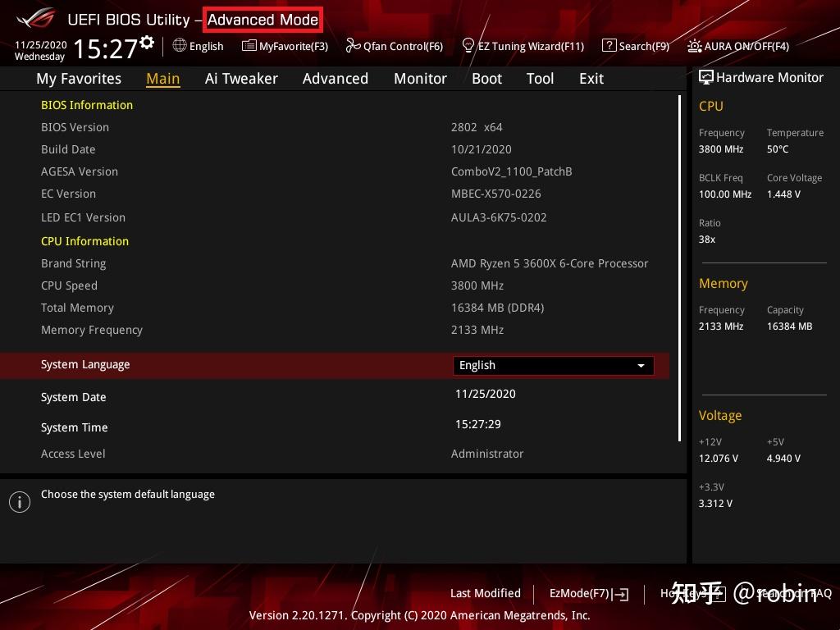
Task: Click the System Language dropdown arrow
Action: tap(641, 365)
